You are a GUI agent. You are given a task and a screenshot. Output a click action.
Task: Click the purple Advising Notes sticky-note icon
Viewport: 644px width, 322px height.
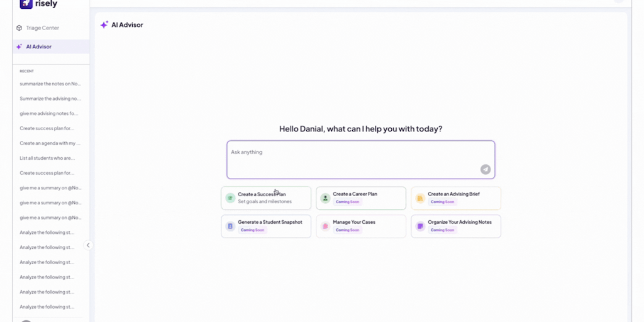click(x=420, y=226)
